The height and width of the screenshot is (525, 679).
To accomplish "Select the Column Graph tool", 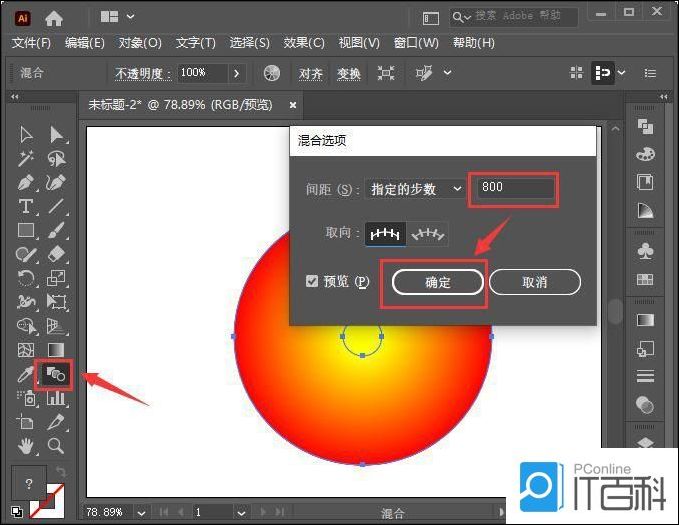I will [56, 398].
